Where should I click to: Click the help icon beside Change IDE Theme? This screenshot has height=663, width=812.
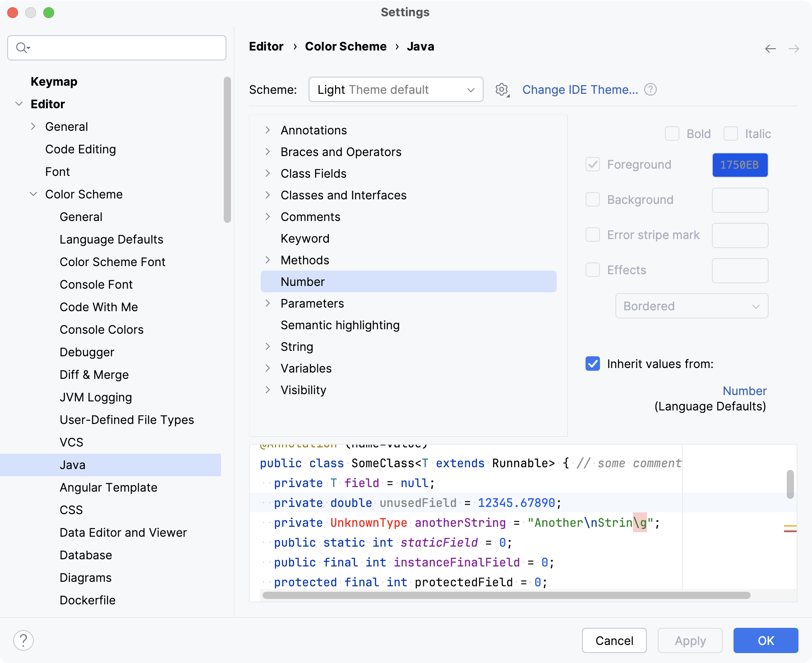[650, 89]
